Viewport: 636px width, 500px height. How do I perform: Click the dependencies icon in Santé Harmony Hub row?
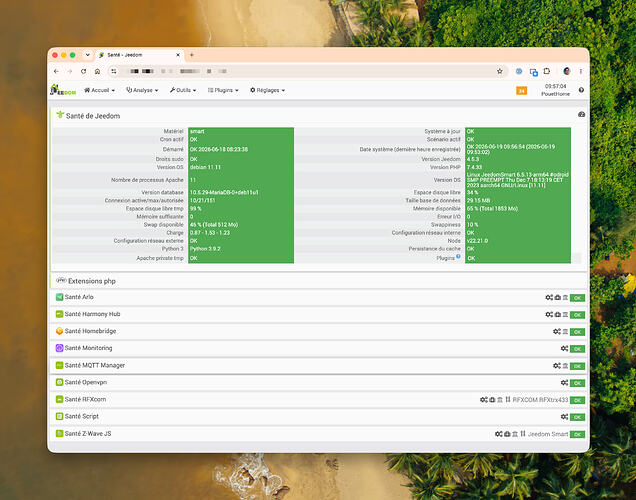[x=558, y=315]
